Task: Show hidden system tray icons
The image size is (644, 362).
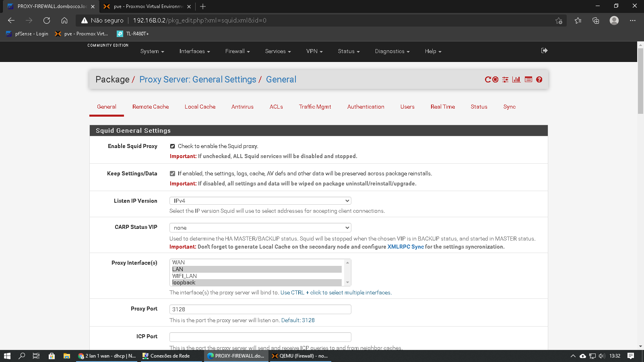Action: [x=573, y=356]
